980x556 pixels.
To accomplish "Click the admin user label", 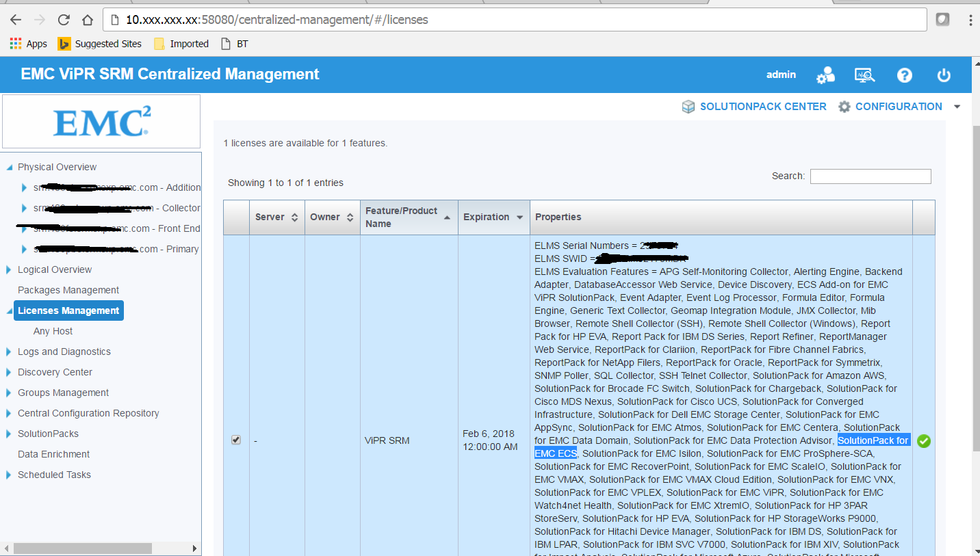I will pyautogui.click(x=781, y=75).
